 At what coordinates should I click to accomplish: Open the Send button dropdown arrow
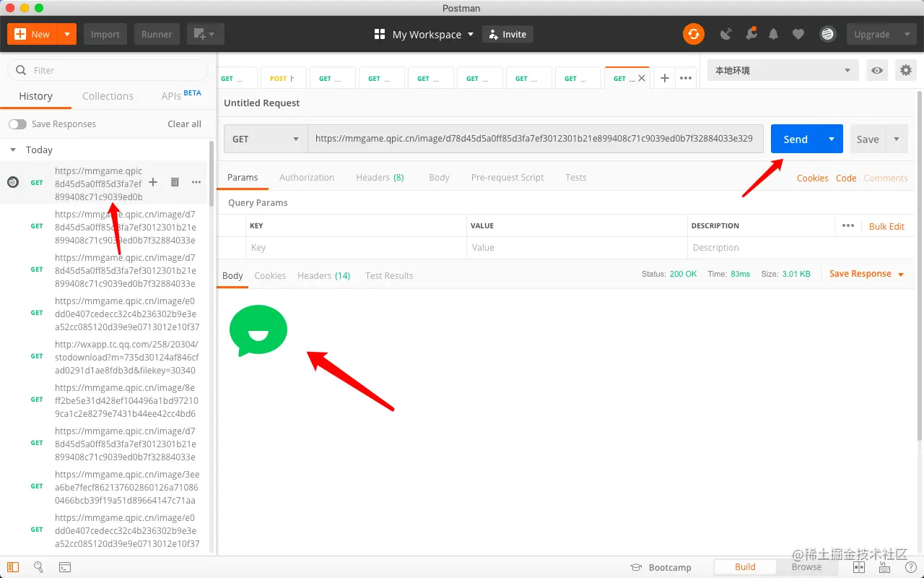point(832,139)
